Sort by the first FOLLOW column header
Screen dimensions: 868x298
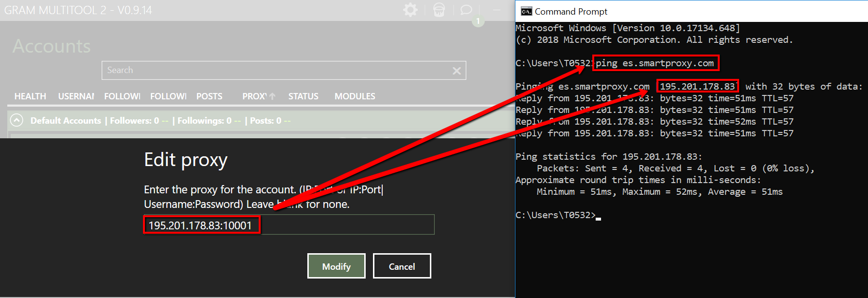pos(122,96)
